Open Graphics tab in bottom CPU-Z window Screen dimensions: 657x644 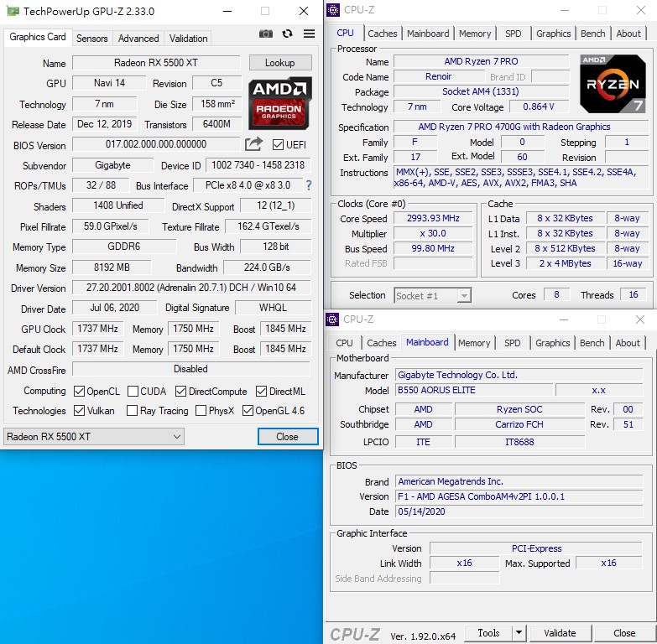click(553, 343)
